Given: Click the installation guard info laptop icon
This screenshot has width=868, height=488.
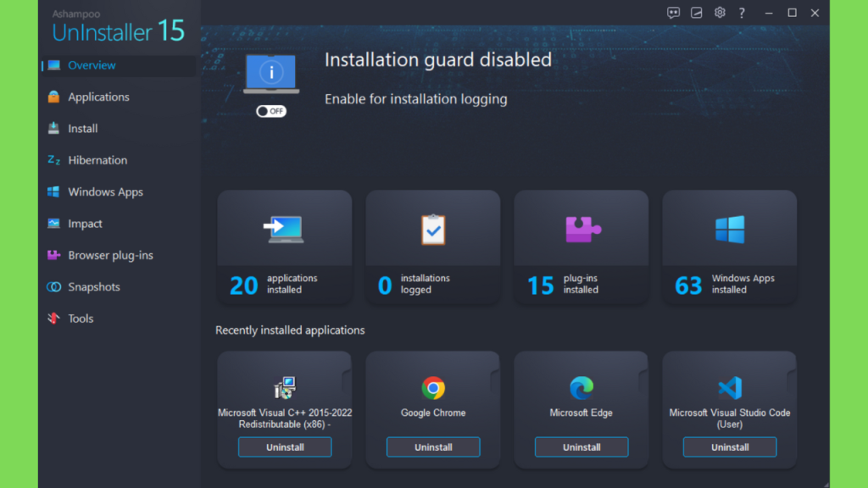Looking at the screenshot, I should pyautogui.click(x=271, y=74).
